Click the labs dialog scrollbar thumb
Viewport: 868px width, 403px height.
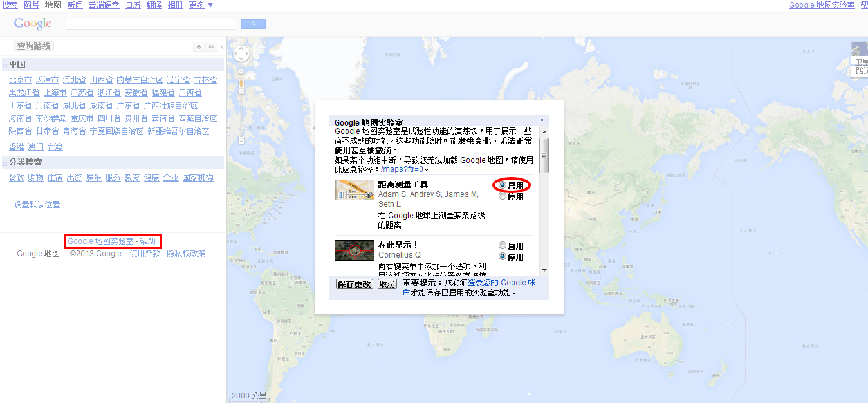[x=544, y=155]
